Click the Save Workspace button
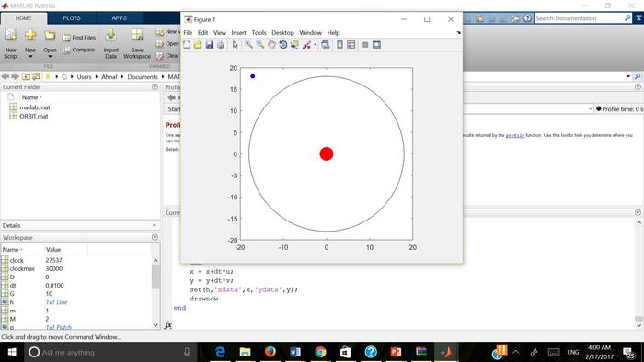Screen dimensions: 644x362 pos(137,43)
